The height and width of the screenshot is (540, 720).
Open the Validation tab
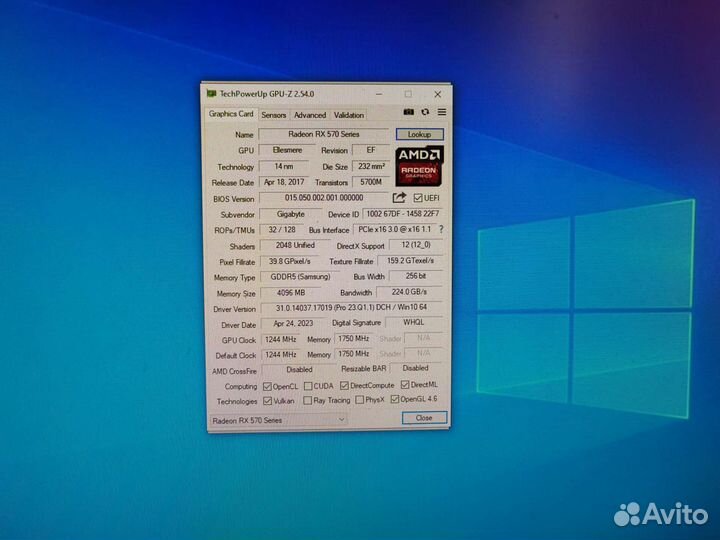click(349, 115)
